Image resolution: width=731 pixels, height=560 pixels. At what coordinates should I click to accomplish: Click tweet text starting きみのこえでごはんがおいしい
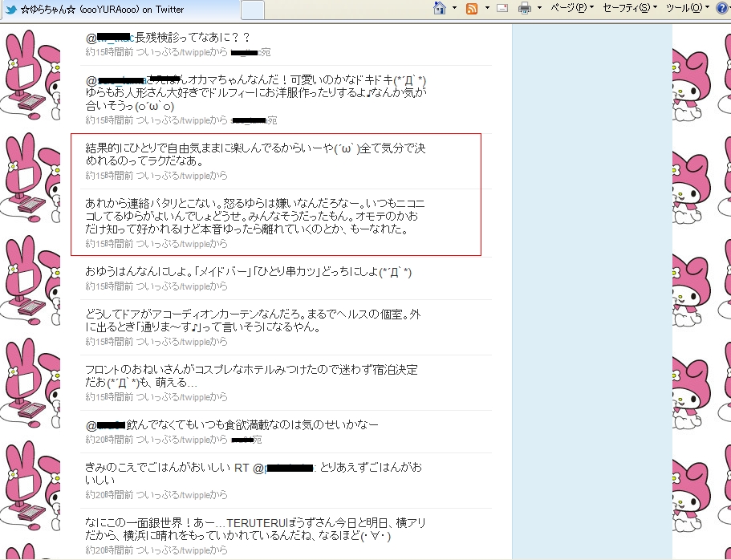254,473
